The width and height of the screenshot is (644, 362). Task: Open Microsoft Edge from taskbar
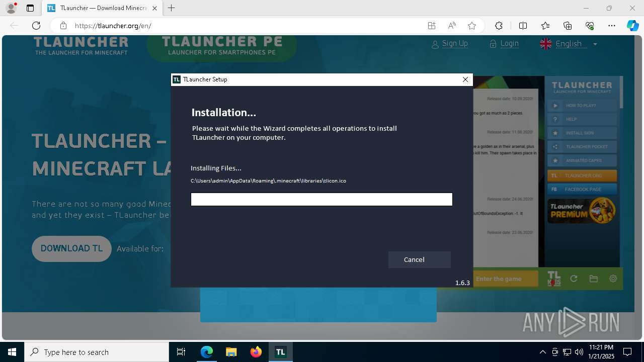click(207, 352)
